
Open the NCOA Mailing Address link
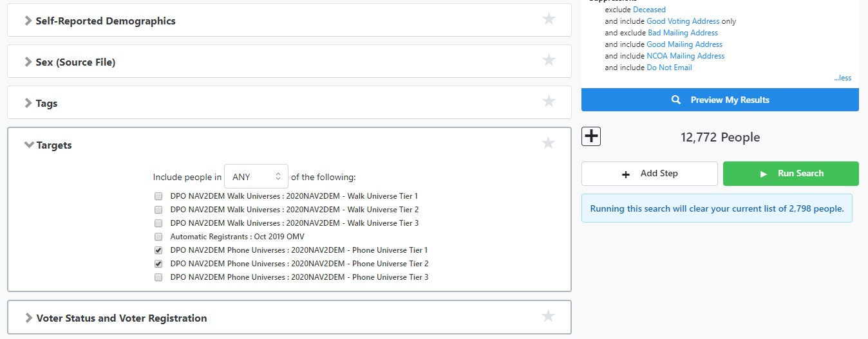coord(686,56)
